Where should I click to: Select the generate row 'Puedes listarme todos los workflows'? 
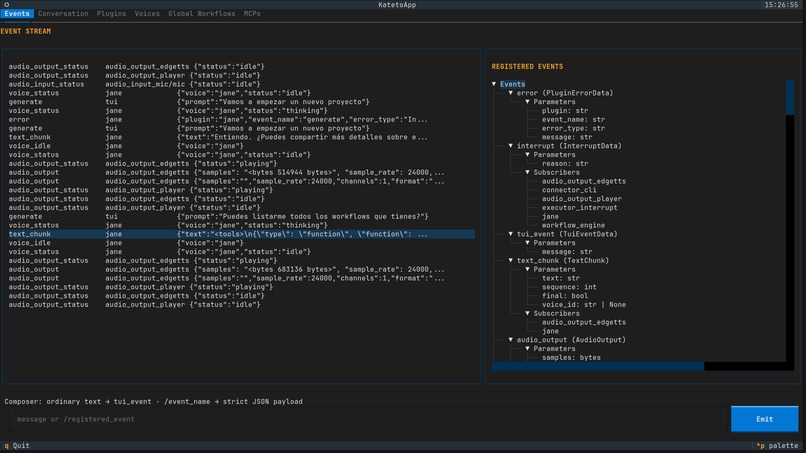point(241,216)
